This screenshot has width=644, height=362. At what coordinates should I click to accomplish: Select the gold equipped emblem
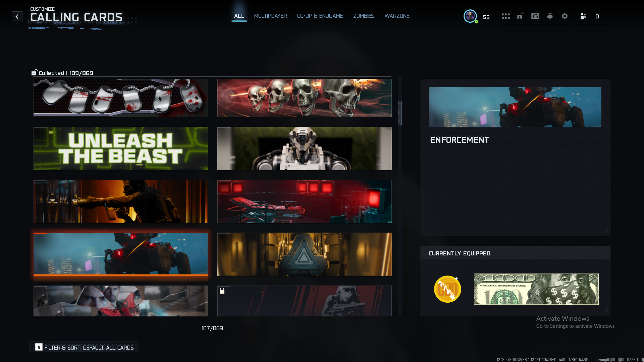(x=447, y=289)
